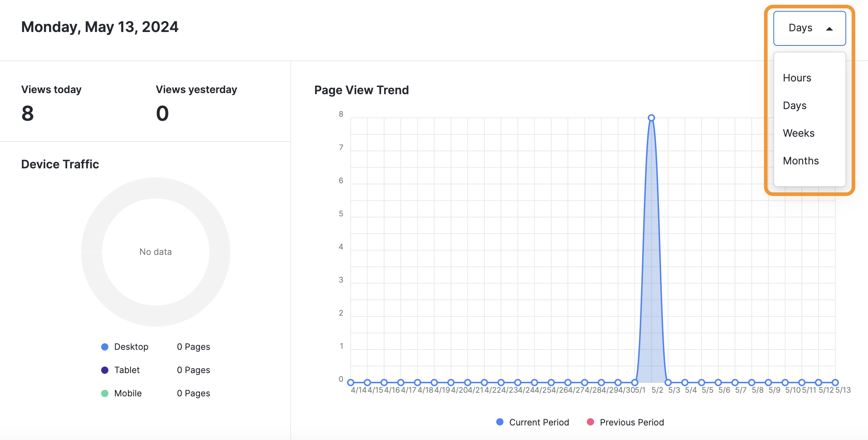Toggle Current Period legend series

539,422
